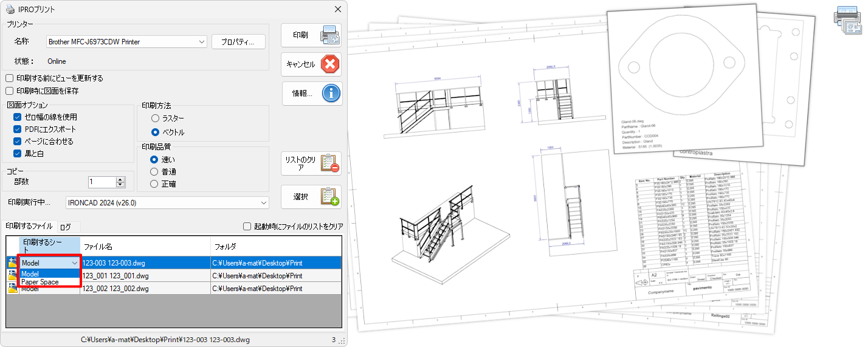Choose Paper Space from the sheet dropdown list
Viewport: 868px width, 347px height.
tap(40, 282)
